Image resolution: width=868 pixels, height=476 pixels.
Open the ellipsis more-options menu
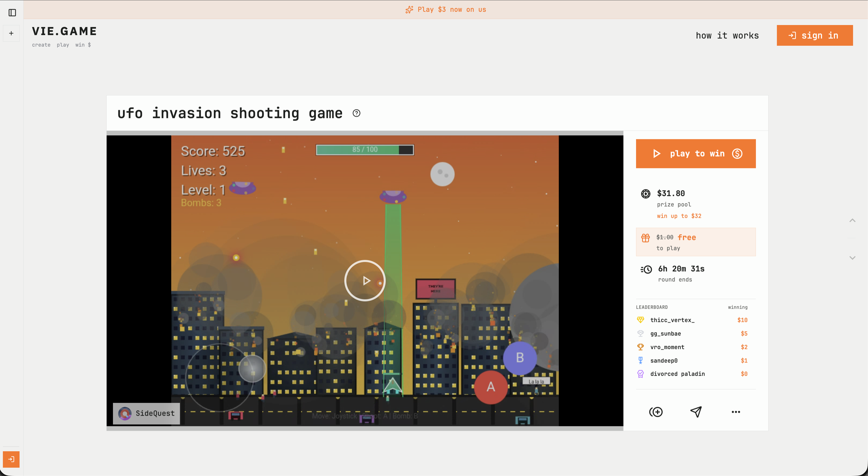[736, 412]
